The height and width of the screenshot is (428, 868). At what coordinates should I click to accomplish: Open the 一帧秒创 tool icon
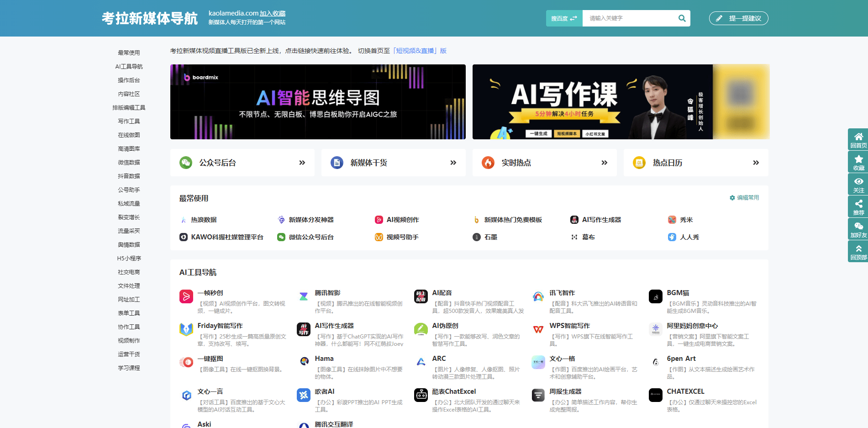[186, 296]
